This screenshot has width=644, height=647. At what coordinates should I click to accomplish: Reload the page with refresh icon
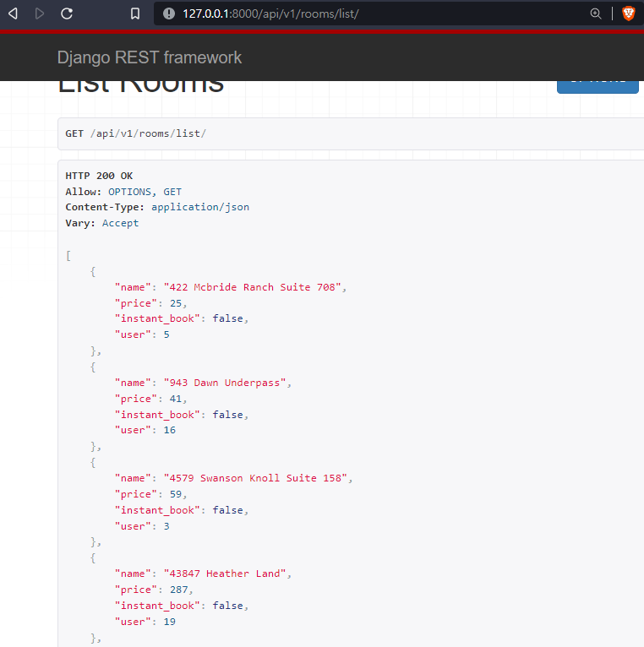[67, 14]
